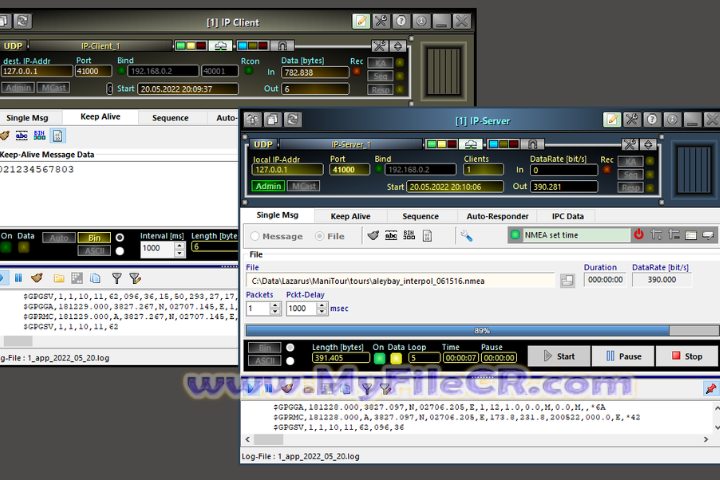Click the network connections icon in IP-Server title bar

tap(252, 120)
